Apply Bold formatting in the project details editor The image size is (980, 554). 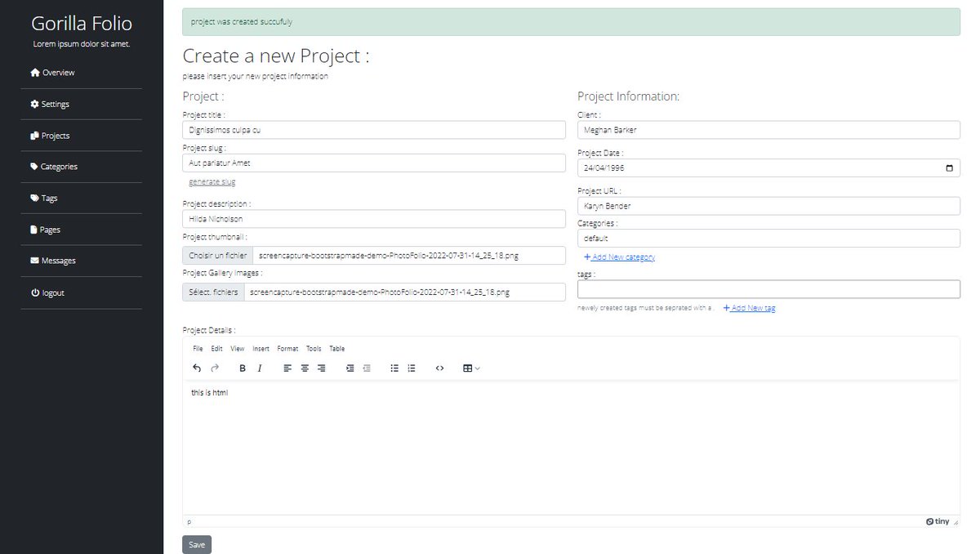(242, 368)
